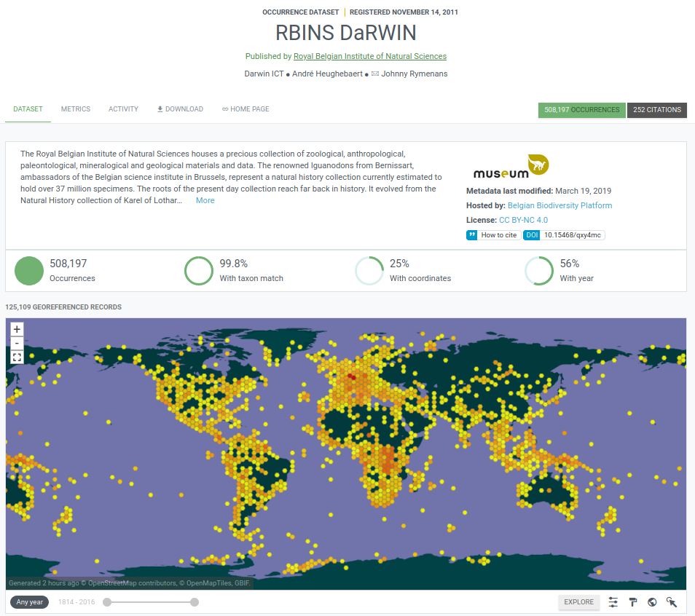Zoom out on the occurrence map
Viewport: 695px width, 616px height.
(17, 343)
